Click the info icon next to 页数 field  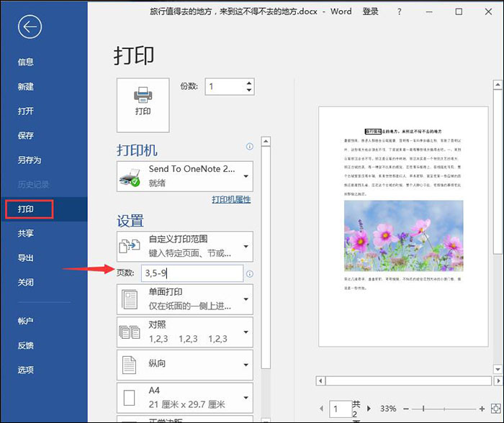[x=250, y=273]
